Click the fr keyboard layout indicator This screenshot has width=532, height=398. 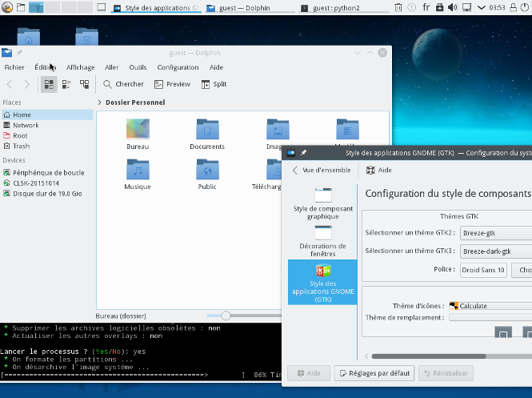(426, 7)
